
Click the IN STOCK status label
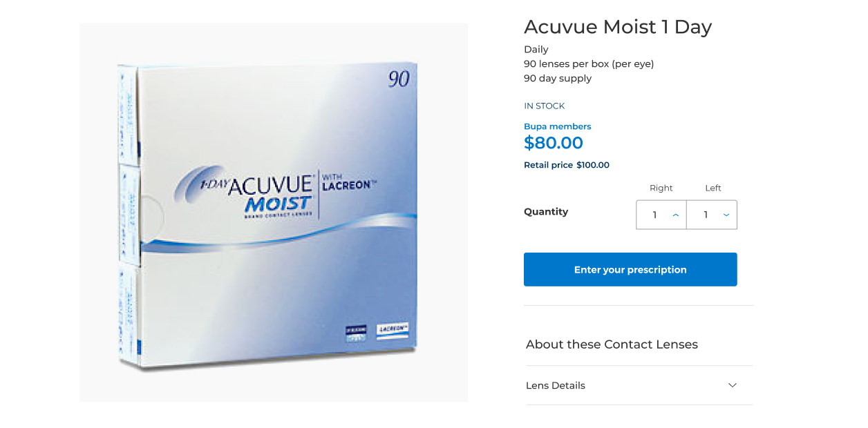tap(545, 106)
